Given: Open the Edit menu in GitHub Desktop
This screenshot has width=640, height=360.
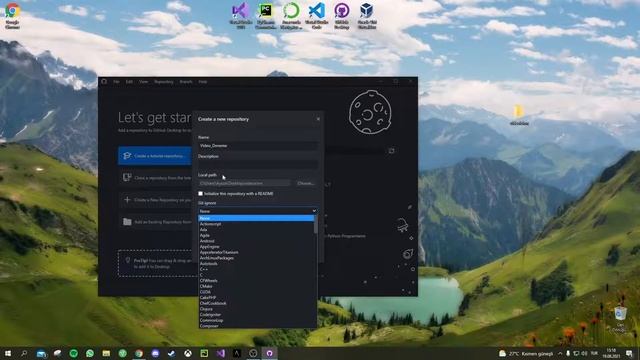Looking at the screenshot, I should (129, 82).
